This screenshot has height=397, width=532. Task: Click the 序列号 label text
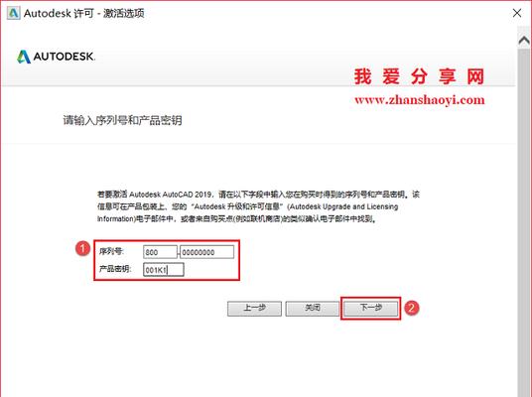coord(111,251)
